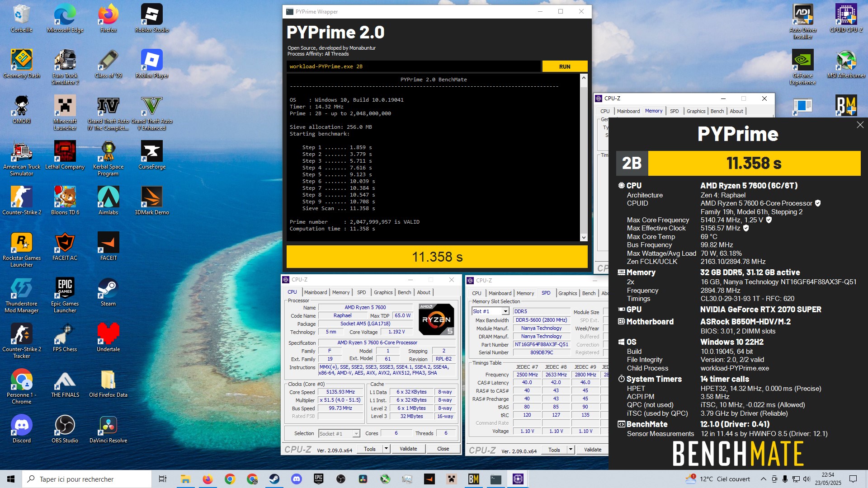The height and width of the screenshot is (488, 868).
Task: Show hidden system tray icons chevron
Action: (763, 479)
